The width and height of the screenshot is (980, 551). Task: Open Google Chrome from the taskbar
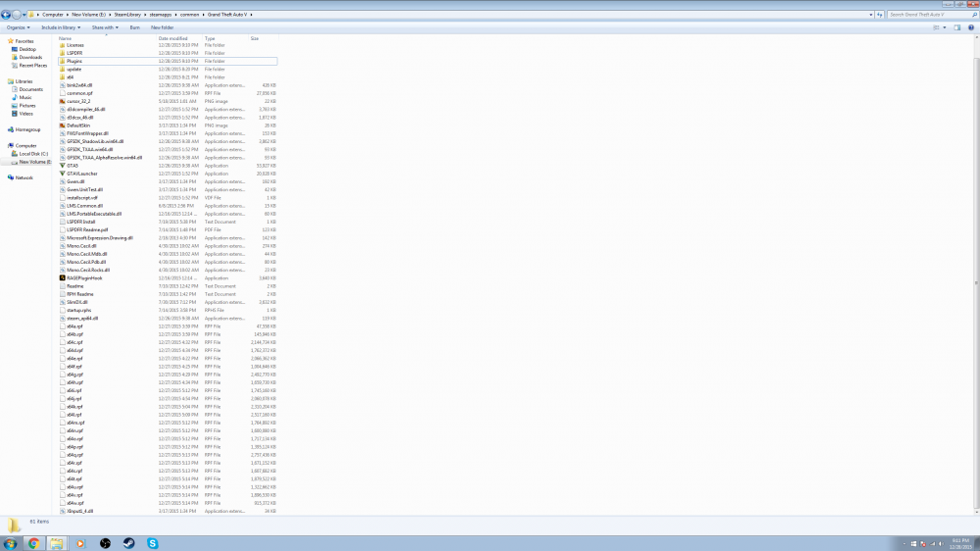33,543
